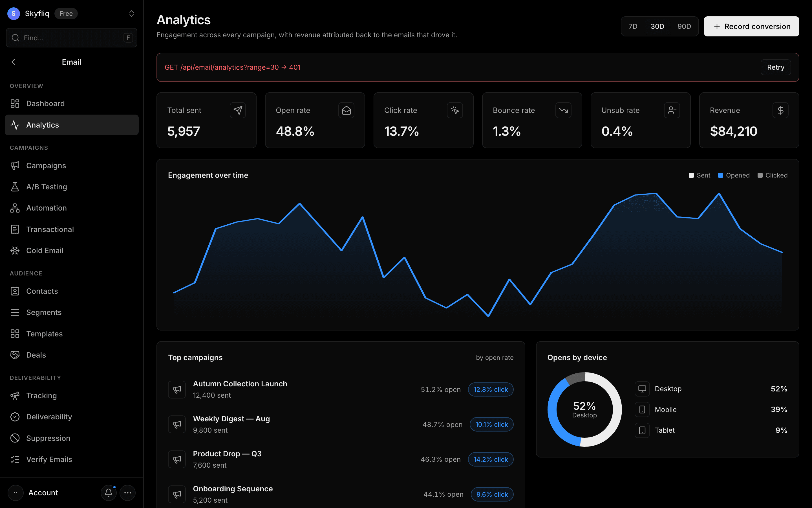Click the Templates grid icon
Viewport: 812px width, 508px height.
(x=15, y=334)
